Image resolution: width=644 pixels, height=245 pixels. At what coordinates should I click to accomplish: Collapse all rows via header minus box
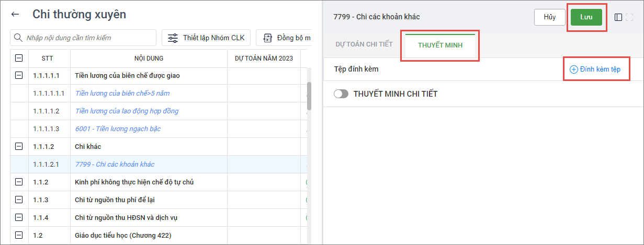pos(19,58)
